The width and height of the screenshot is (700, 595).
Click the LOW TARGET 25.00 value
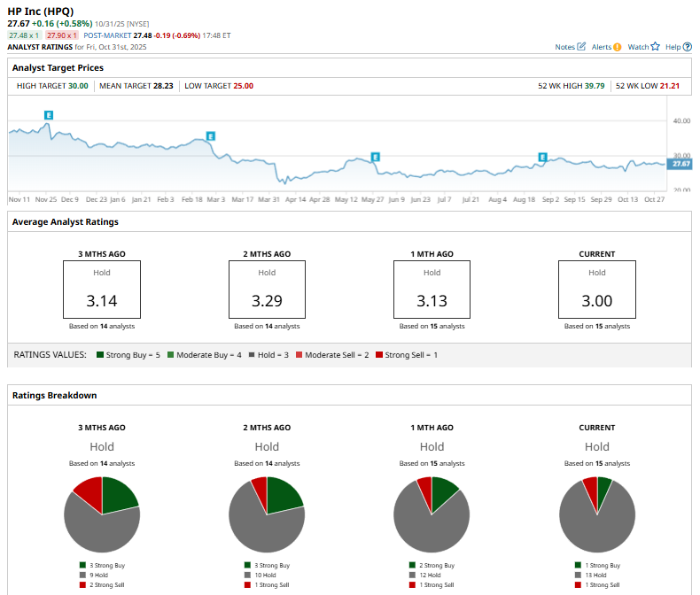coord(244,86)
